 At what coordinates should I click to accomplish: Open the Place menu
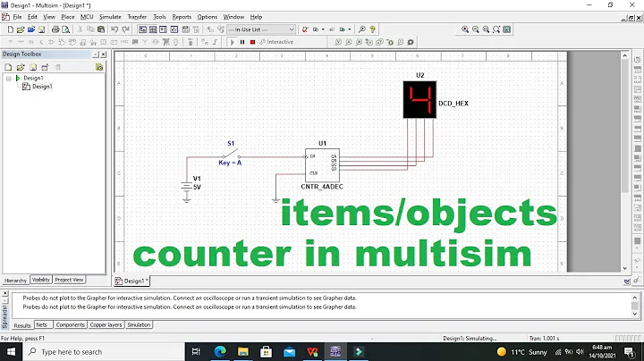click(x=68, y=17)
